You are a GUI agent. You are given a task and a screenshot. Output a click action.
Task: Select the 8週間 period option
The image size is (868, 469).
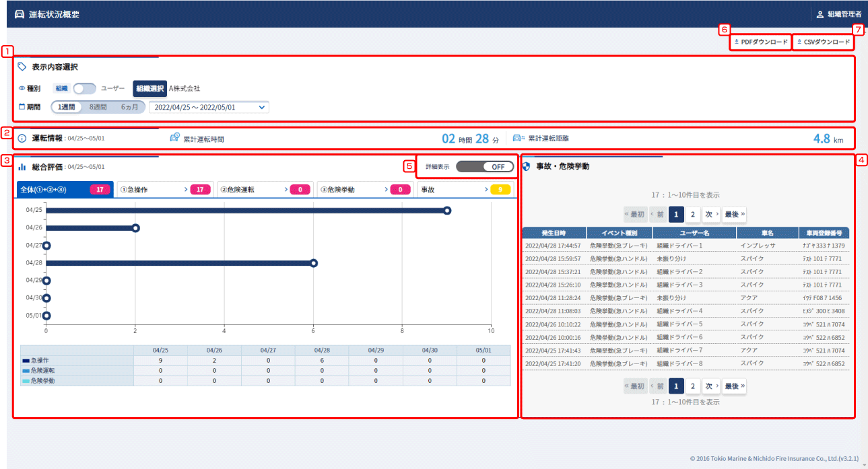click(x=98, y=107)
